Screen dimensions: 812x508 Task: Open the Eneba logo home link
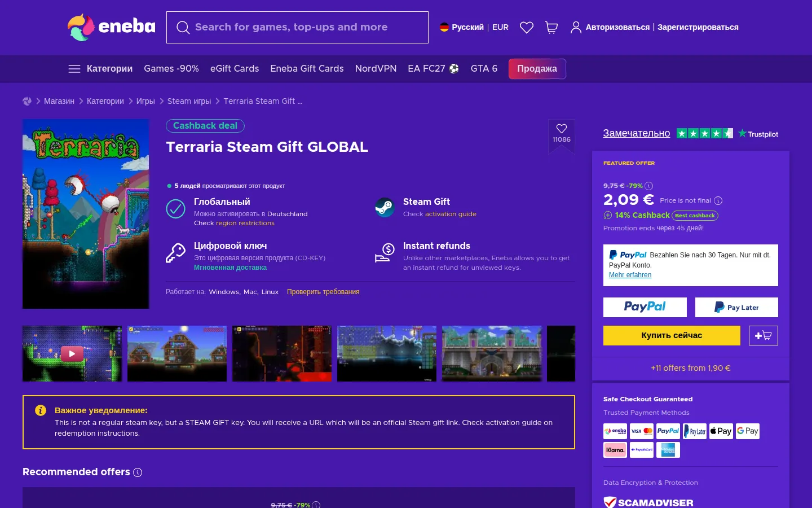(111, 27)
